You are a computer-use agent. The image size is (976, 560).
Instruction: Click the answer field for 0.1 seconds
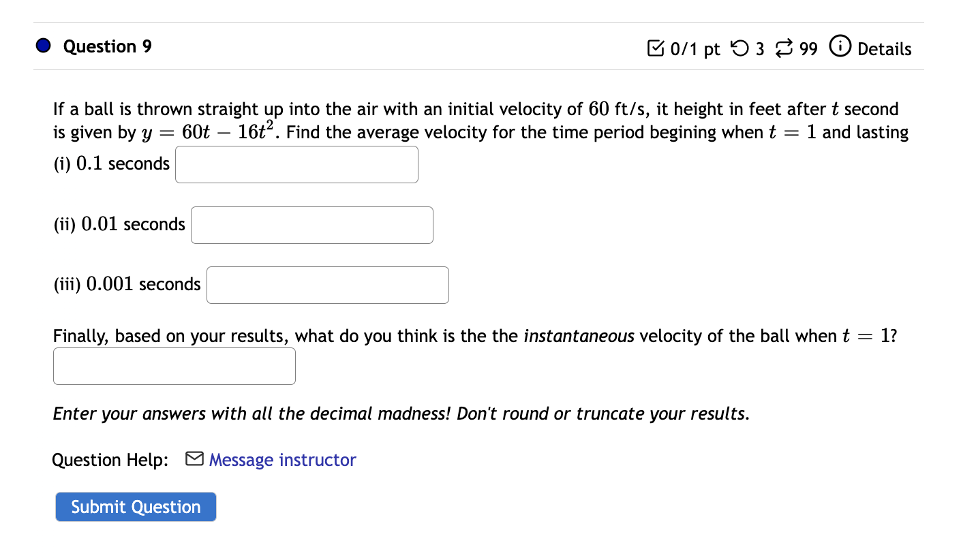tap(296, 164)
